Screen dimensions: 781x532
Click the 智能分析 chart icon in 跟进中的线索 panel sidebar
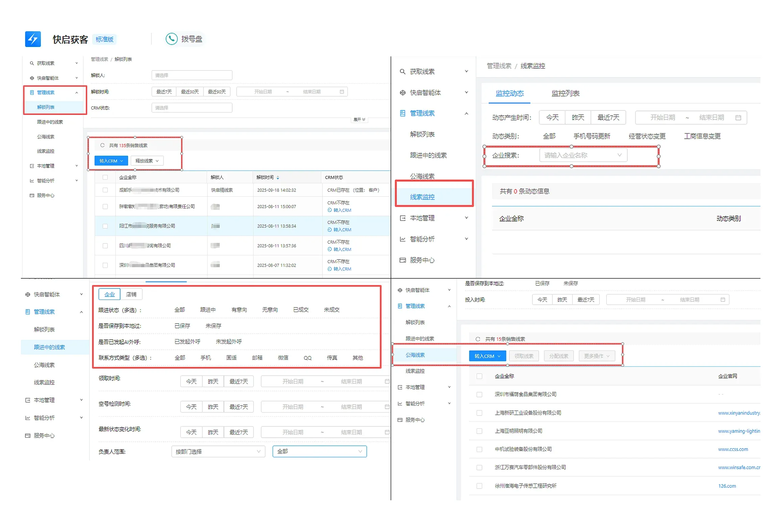pyautogui.click(x=28, y=418)
